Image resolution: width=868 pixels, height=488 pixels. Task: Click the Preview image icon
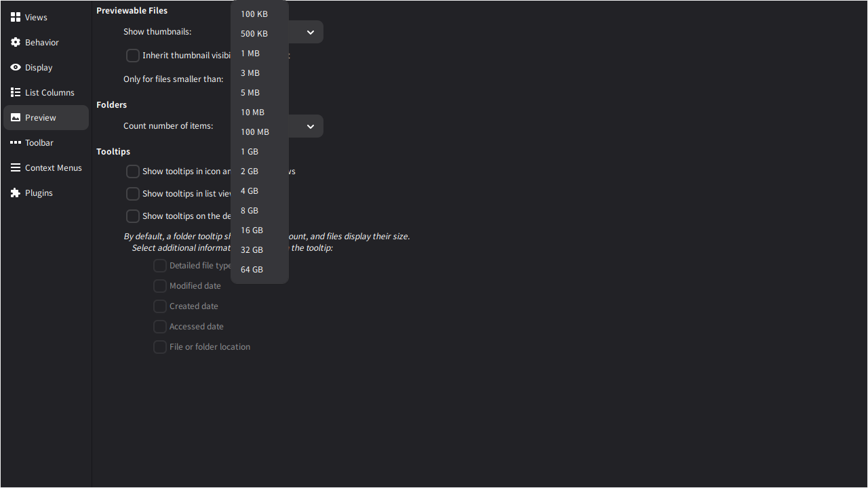click(x=16, y=117)
